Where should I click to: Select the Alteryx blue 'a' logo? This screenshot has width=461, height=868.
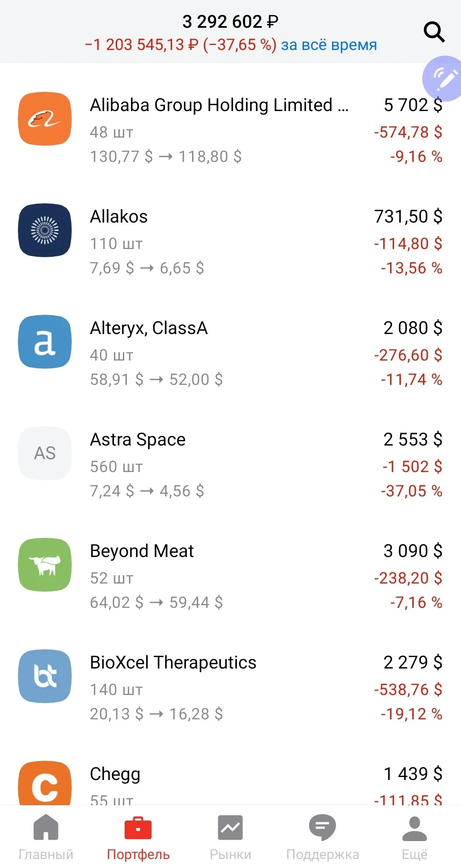(x=45, y=342)
